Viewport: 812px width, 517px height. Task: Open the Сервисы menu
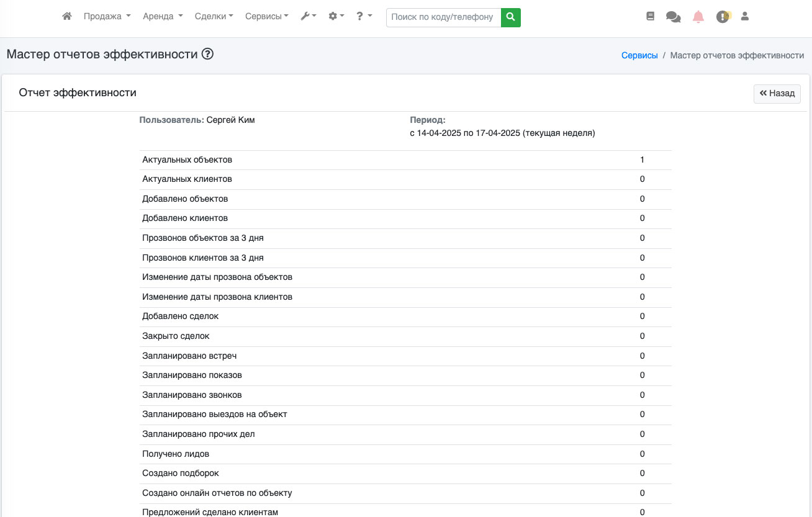click(x=266, y=17)
